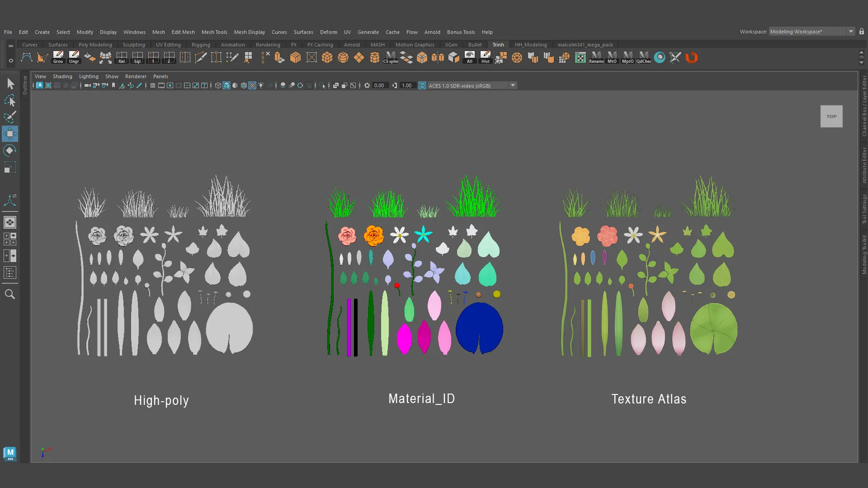Viewport: 868px width, 488px height.
Task: Toggle the viewport grid display
Action: pyautogui.click(x=153, y=85)
